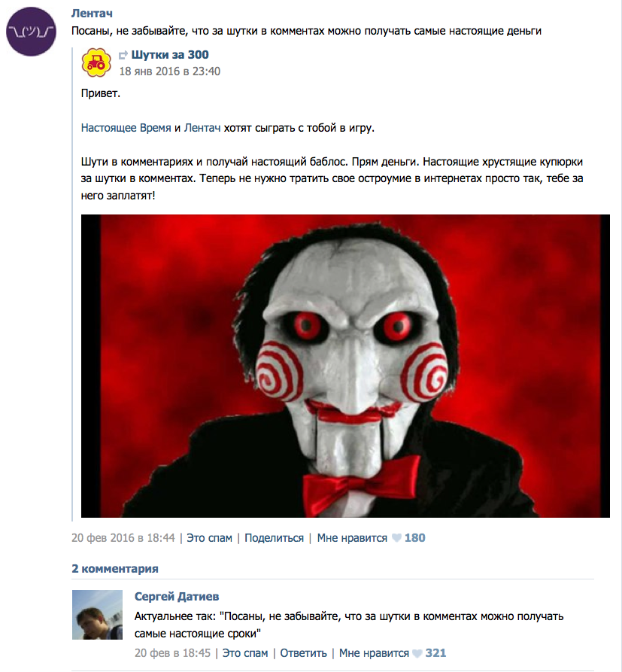622x672 pixels.
Task: Follow the Лентач link inside post text
Action: [202, 128]
